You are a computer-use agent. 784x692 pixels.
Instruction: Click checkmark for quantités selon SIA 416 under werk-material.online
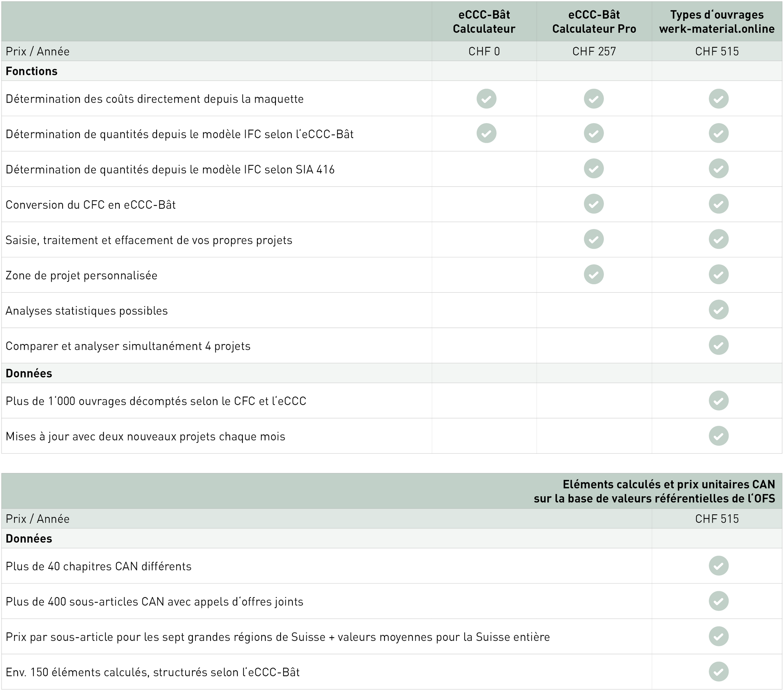pyautogui.click(x=718, y=168)
